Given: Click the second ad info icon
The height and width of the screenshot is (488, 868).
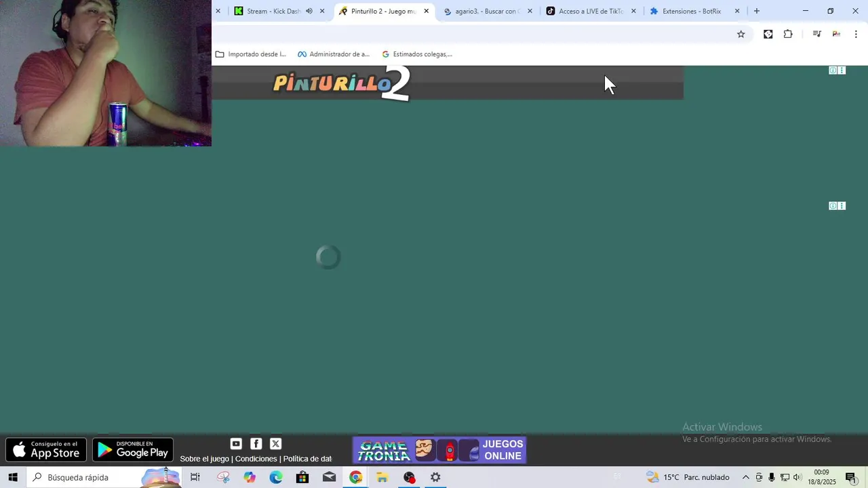Looking at the screenshot, I should pos(833,206).
